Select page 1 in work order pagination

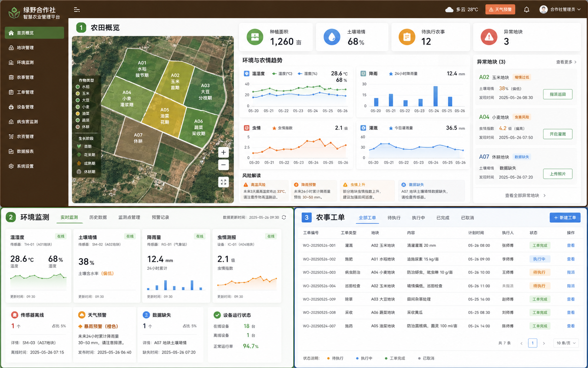point(533,343)
